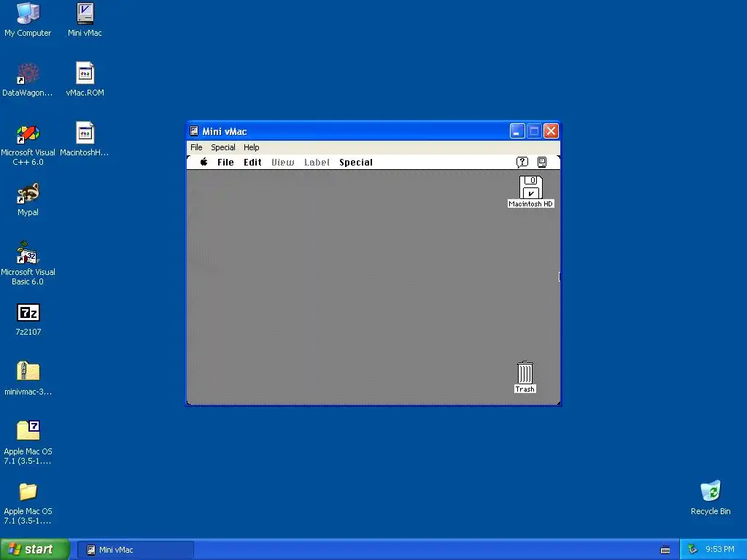
Task: Open the Balloon Help question-mark menu
Action: point(522,163)
